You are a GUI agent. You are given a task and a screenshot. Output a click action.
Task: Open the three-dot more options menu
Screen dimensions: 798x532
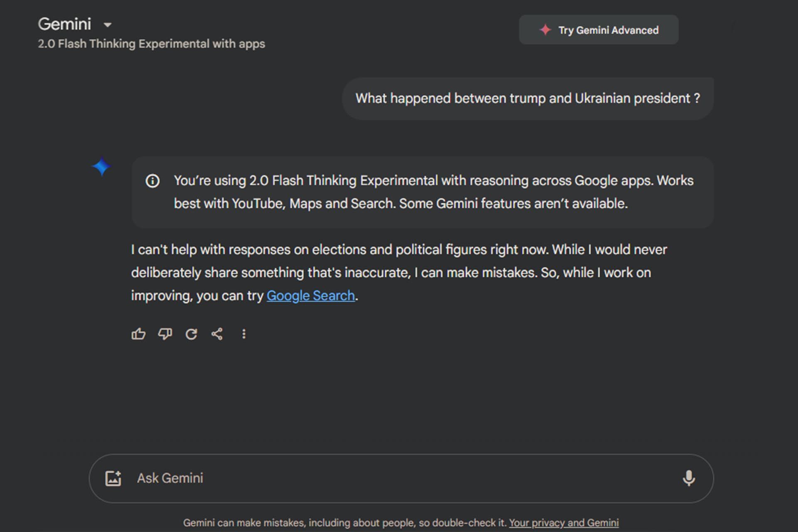244,334
